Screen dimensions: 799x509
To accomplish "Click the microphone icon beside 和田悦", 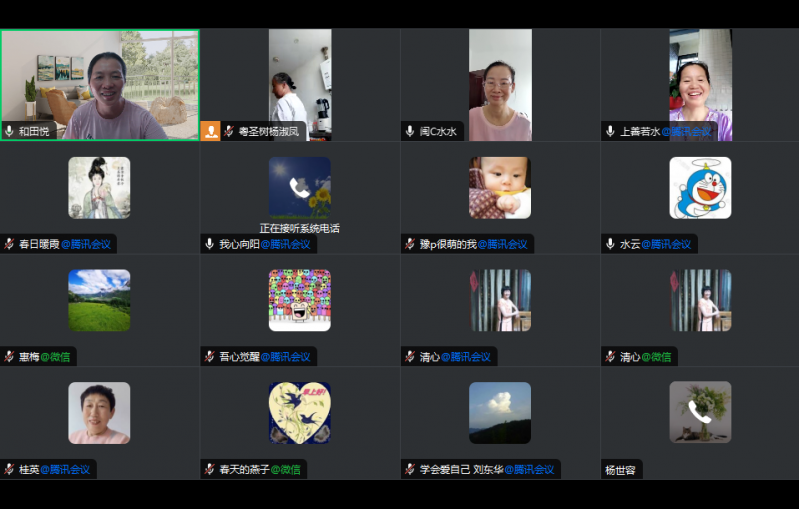I will click(x=10, y=131).
